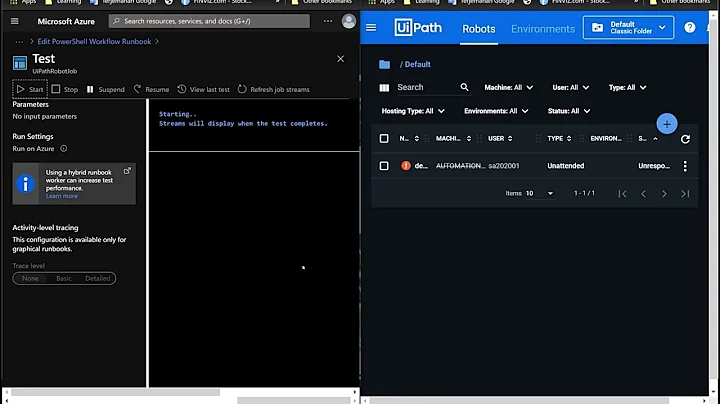This screenshot has height=404, width=720.
Task: Open the hybrid runbook worker external link icon
Action: point(127,171)
